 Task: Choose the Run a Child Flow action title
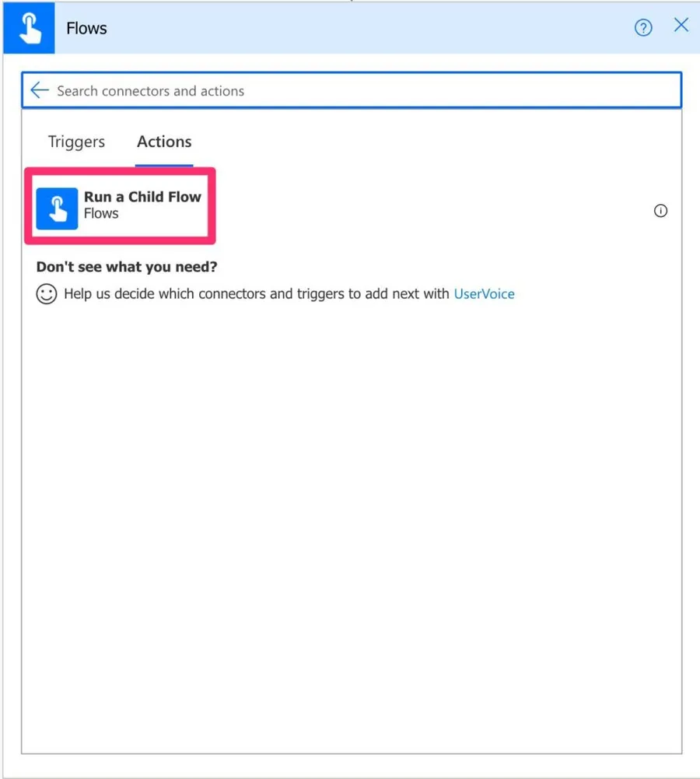pyautogui.click(x=142, y=197)
